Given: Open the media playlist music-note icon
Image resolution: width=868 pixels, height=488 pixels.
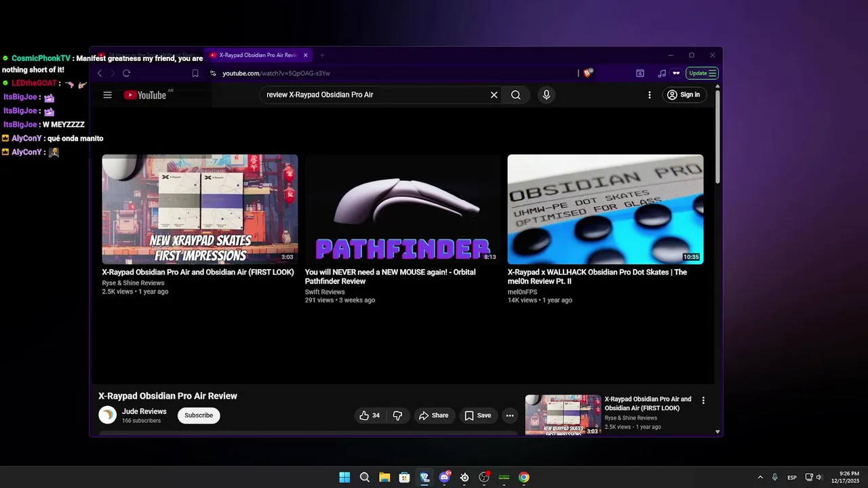Looking at the screenshot, I should pyautogui.click(x=662, y=73).
